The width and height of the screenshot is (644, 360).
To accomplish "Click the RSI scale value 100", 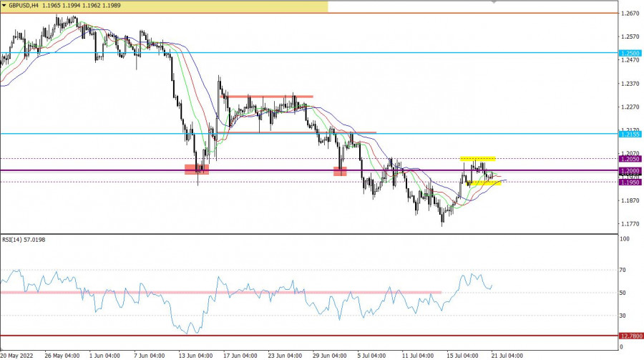I will click(x=624, y=239).
